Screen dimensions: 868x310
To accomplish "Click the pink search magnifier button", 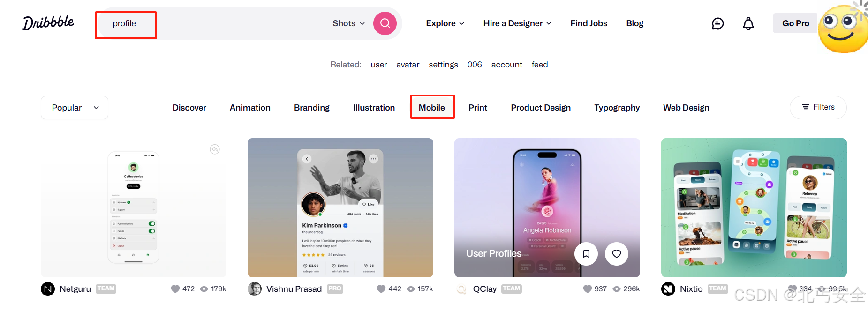I will [385, 23].
